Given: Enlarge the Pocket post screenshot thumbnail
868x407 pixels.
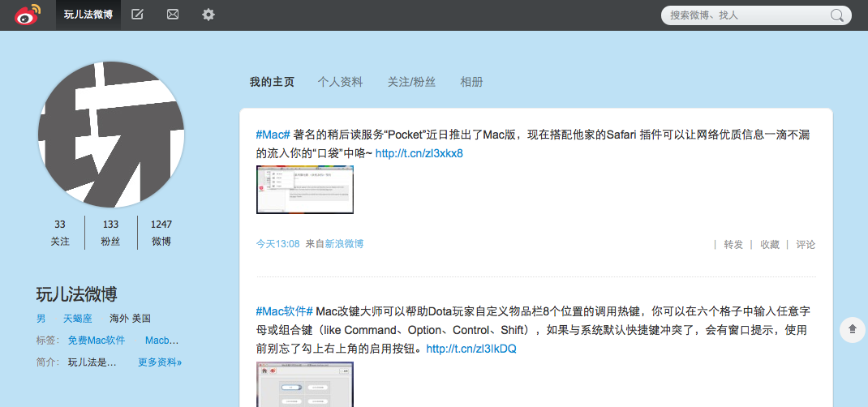Looking at the screenshot, I should (305, 190).
